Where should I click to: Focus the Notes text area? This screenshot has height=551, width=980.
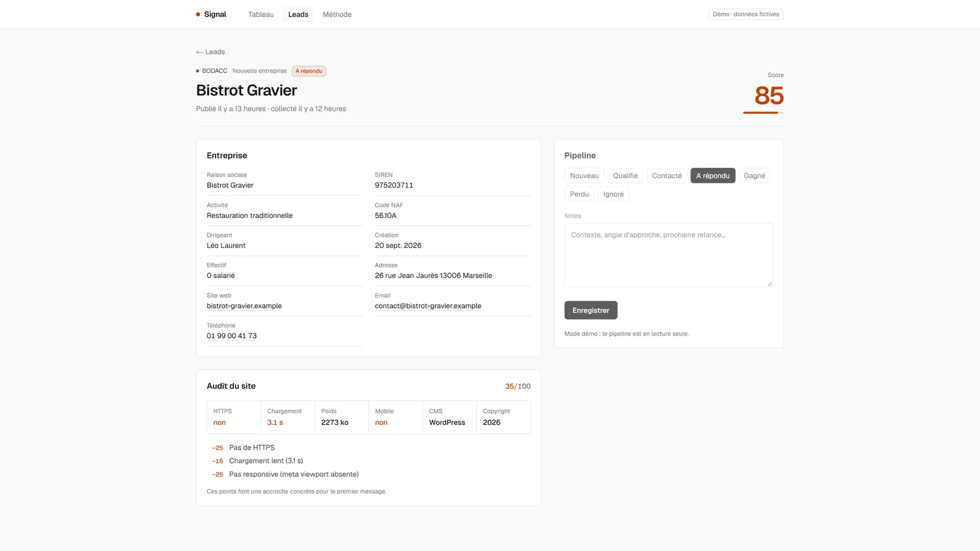668,255
